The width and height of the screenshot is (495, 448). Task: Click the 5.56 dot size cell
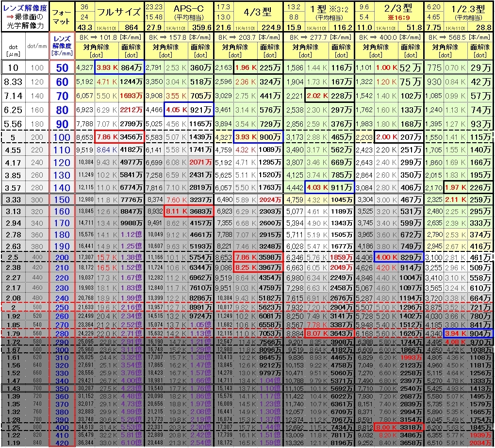click(13, 124)
